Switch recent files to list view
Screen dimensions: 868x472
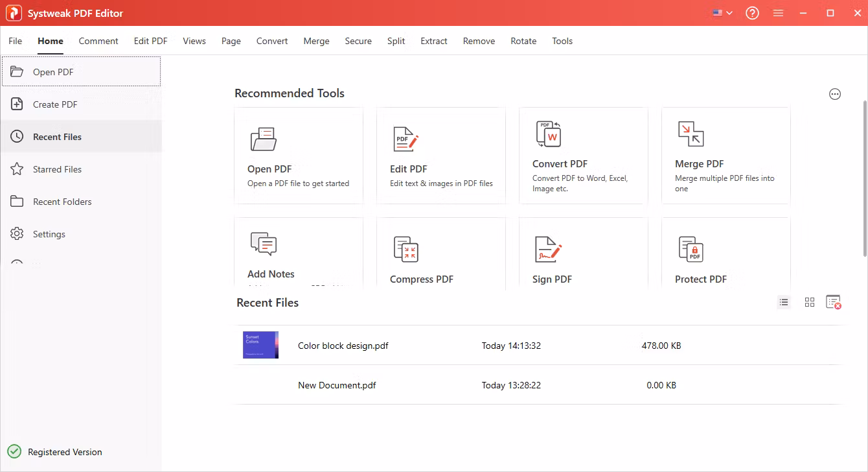pos(784,302)
